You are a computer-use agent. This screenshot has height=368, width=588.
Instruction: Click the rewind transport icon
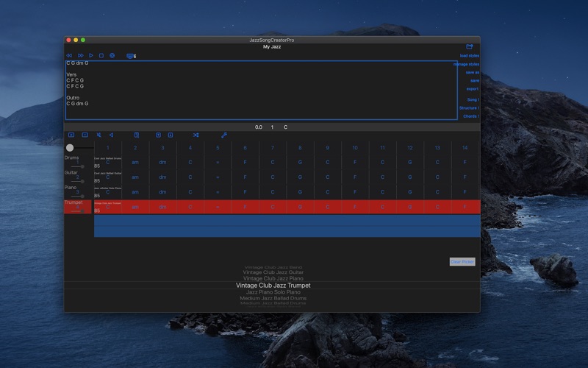pos(69,56)
